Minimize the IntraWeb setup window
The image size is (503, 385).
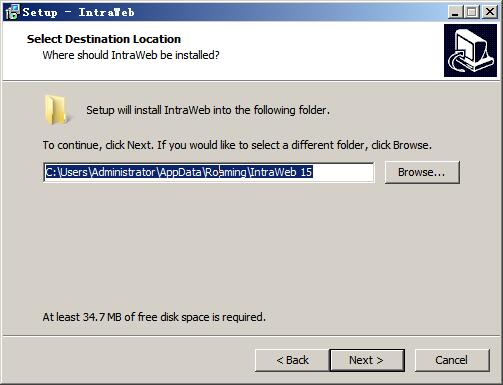(455, 12)
